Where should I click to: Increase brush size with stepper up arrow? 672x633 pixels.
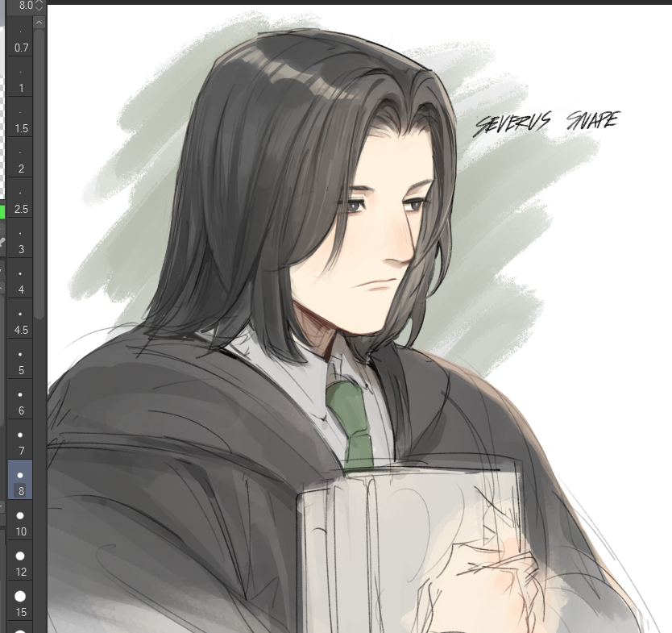click(39, 2)
